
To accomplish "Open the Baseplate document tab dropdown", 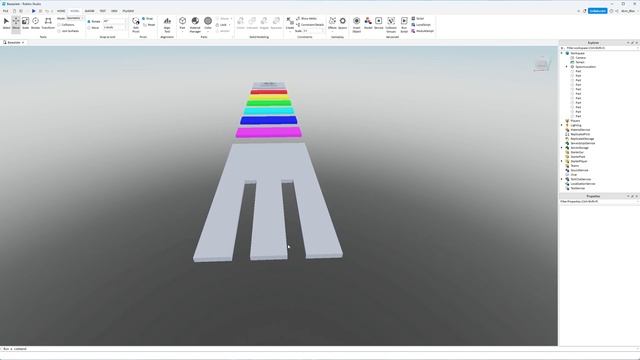I will [23, 42].
